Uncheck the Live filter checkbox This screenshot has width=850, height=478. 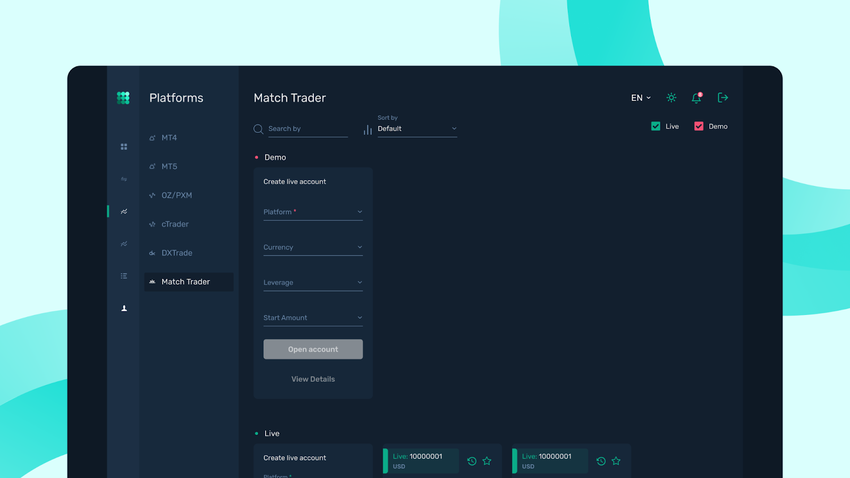[x=655, y=126]
